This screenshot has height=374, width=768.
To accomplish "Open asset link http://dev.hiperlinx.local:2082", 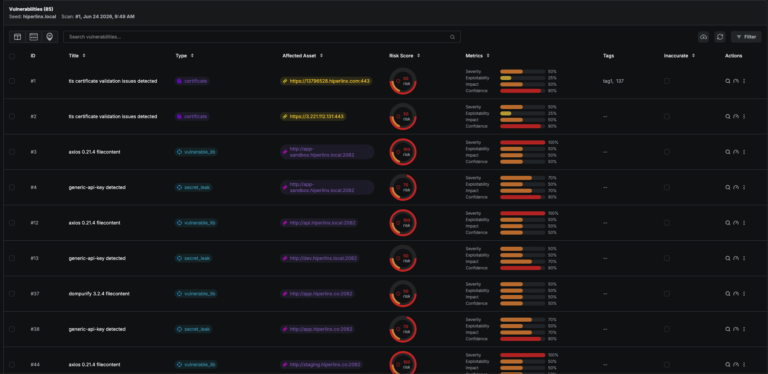I will pos(320,258).
